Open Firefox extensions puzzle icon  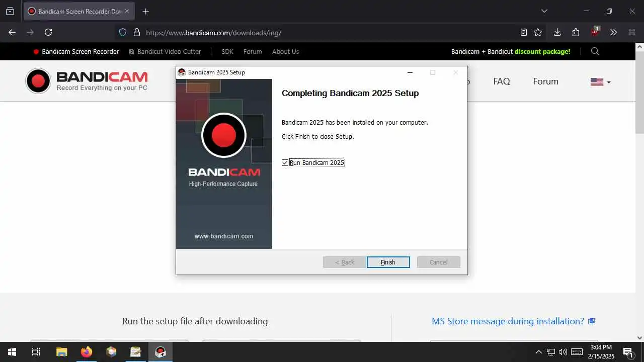576,32
